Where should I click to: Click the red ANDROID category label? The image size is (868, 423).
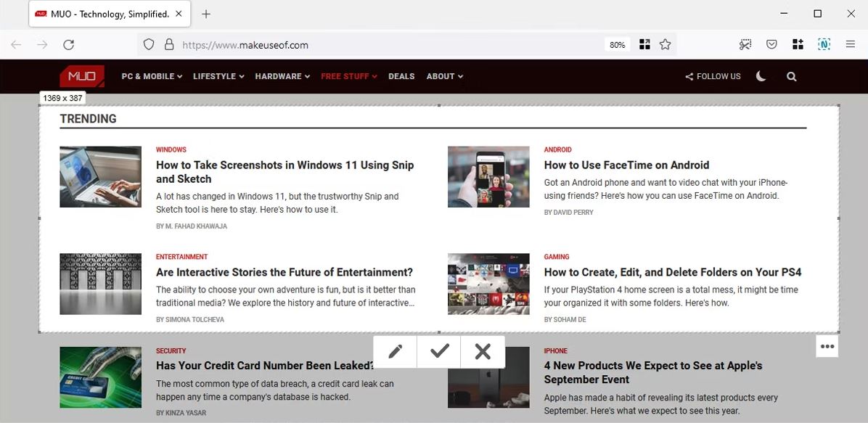coord(557,149)
